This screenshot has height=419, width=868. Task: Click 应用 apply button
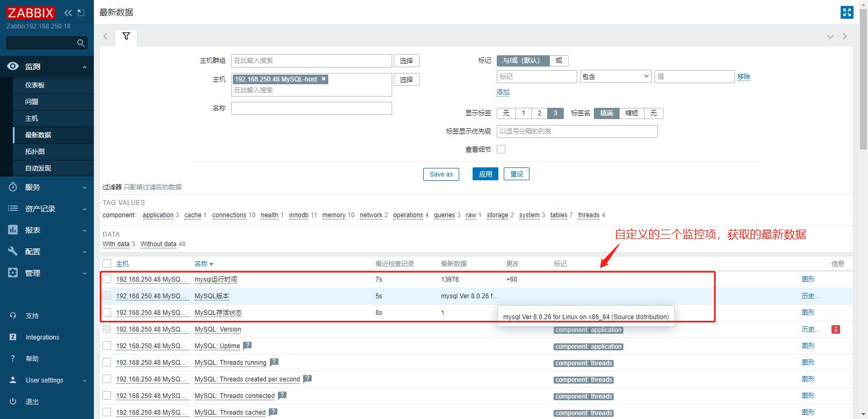pos(486,174)
